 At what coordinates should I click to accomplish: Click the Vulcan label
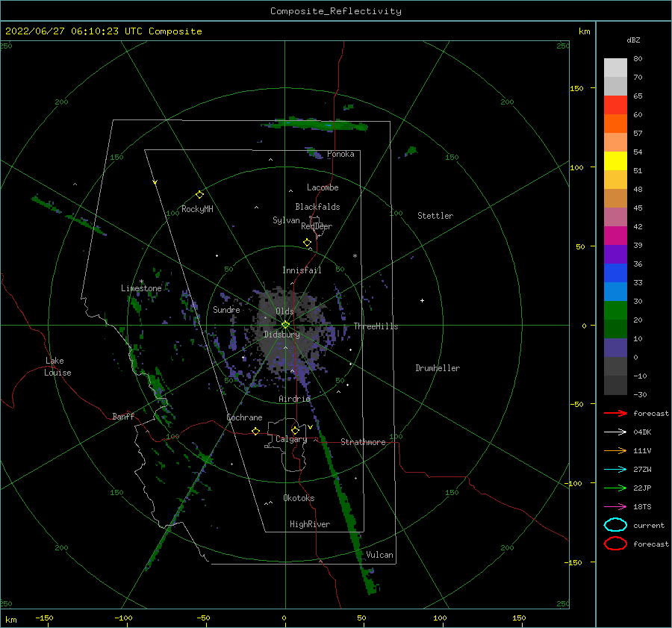click(380, 555)
